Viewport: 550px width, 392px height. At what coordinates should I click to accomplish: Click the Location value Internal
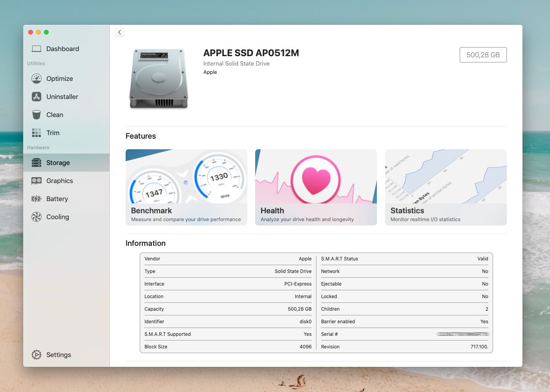[x=303, y=297]
